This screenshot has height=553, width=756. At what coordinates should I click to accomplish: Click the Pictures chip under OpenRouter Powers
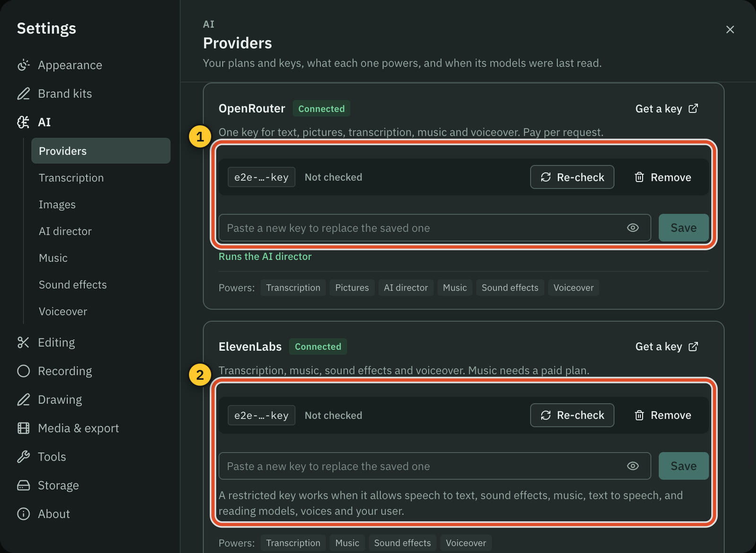pos(352,288)
